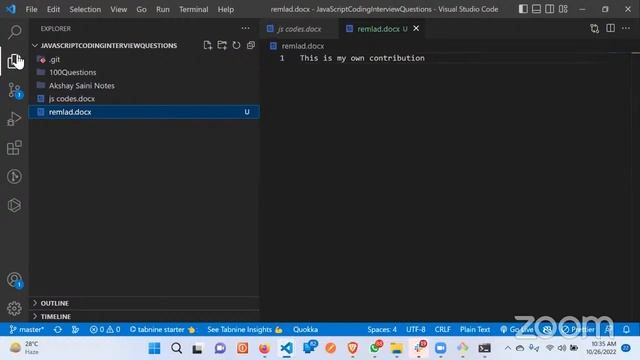Click the errors and warnings indicator
Image resolution: width=640 pixels, height=360 pixels.
(105, 329)
